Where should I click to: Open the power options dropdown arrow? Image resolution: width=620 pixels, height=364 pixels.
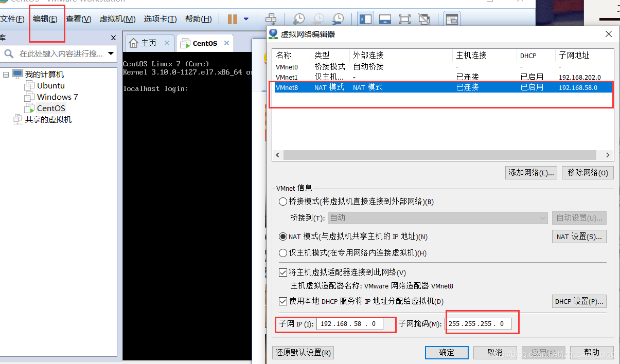(246, 19)
